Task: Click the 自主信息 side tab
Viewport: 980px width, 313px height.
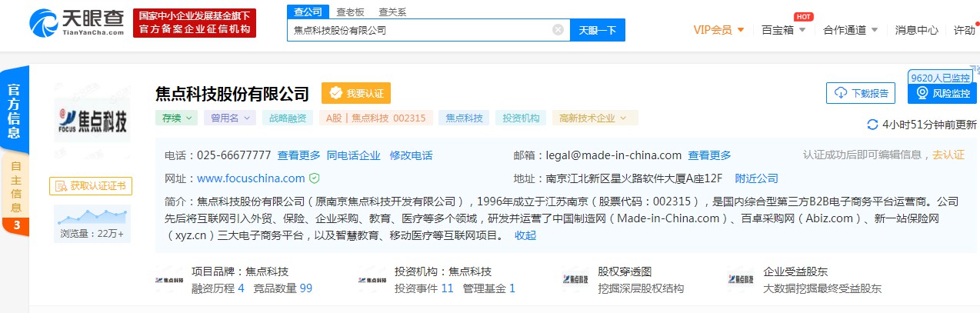Action: click(15, 187)
